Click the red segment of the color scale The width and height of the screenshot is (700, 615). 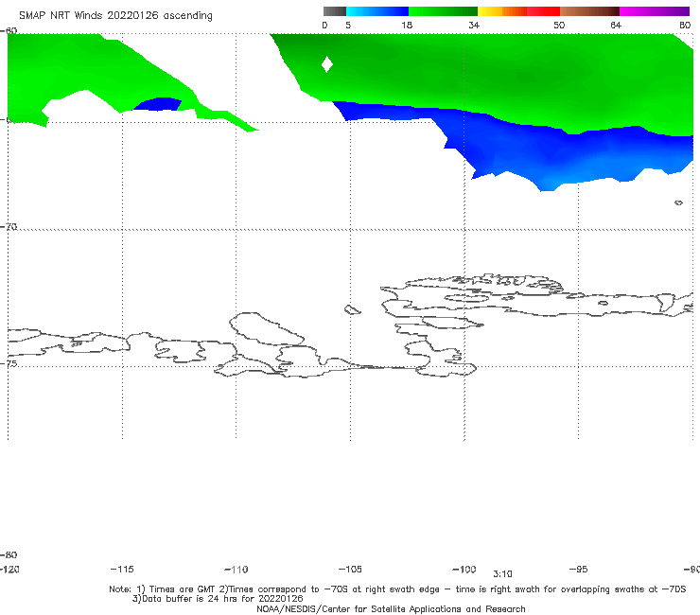(543, 11)
